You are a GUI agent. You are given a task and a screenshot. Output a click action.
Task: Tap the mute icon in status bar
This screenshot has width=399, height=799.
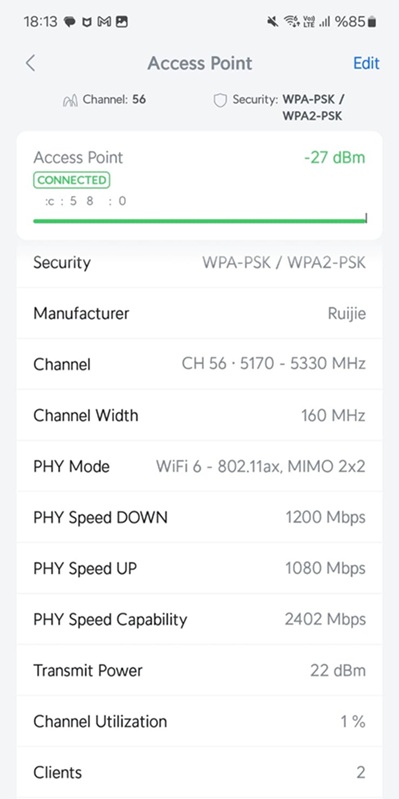(273, 21)
